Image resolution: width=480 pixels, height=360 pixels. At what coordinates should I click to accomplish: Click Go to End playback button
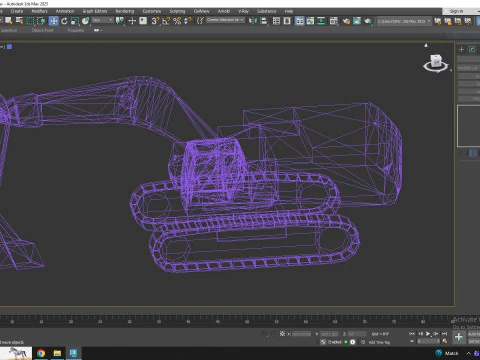pyautogui.click(x=444, y=334)
